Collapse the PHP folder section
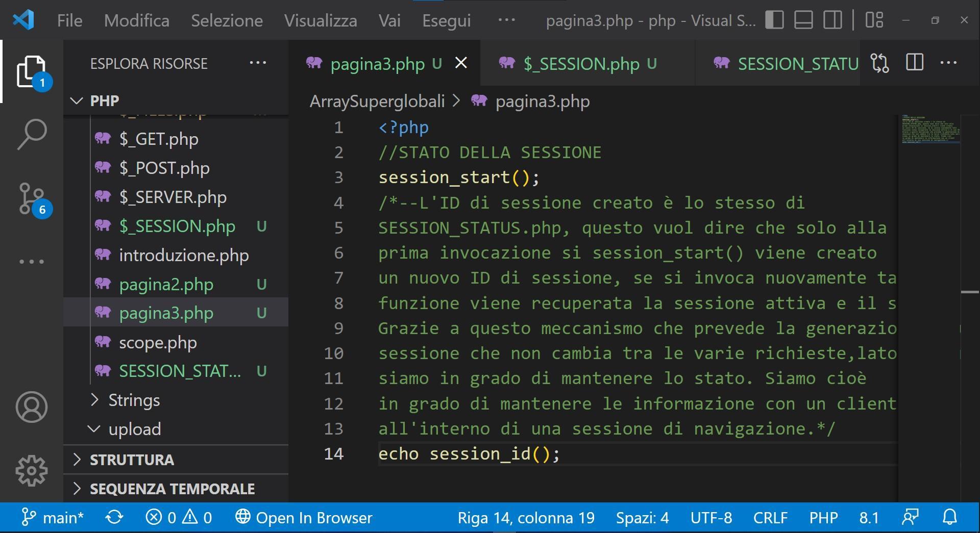980x533 pixels. tap(176, 100)
